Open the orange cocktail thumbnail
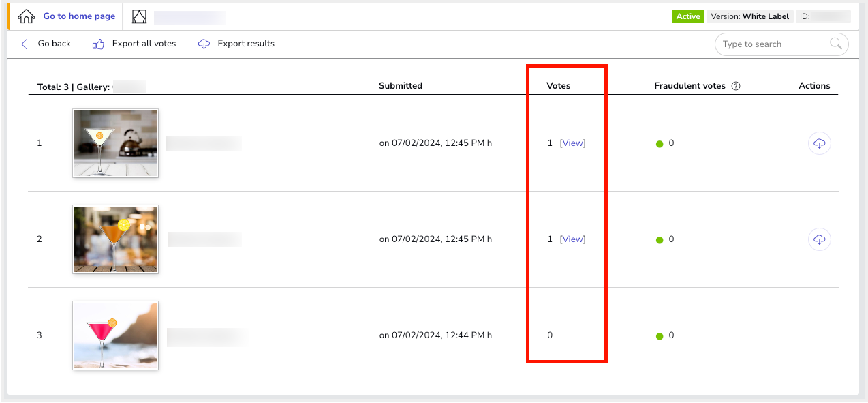 116,239
